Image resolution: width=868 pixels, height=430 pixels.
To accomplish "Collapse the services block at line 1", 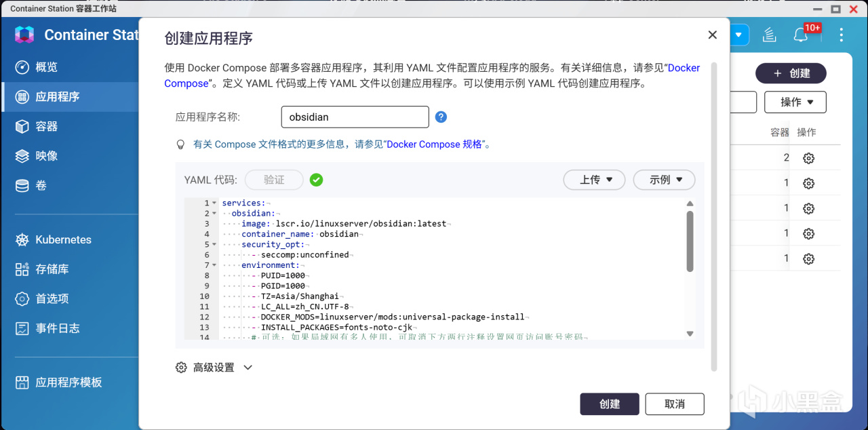I will coord(214,203).
